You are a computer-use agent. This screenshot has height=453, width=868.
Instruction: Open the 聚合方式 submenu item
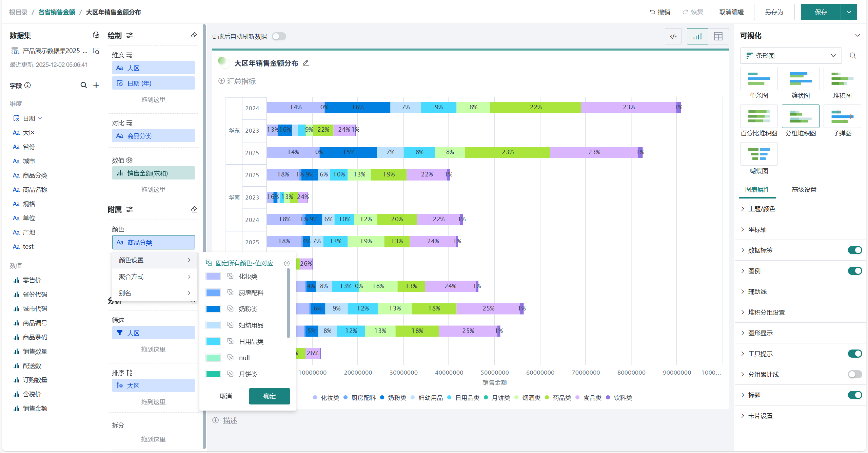pos(155,277)
